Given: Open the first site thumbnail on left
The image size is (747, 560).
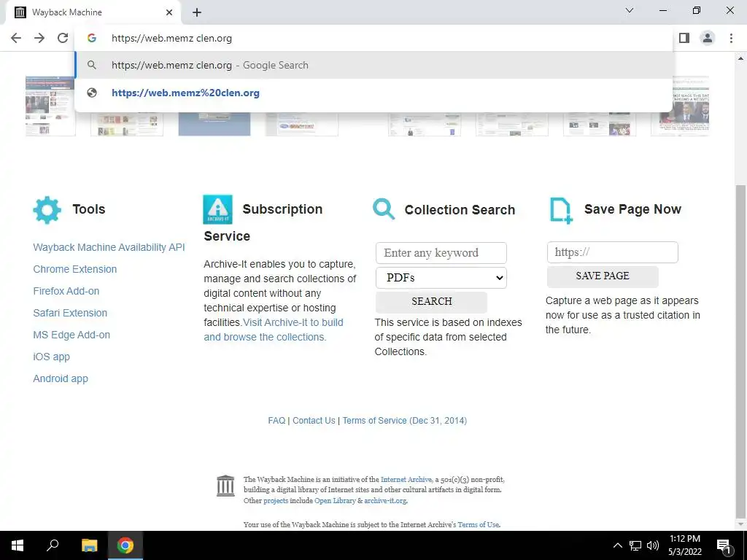Looking at the screenshot, I should tap(50, 106).
